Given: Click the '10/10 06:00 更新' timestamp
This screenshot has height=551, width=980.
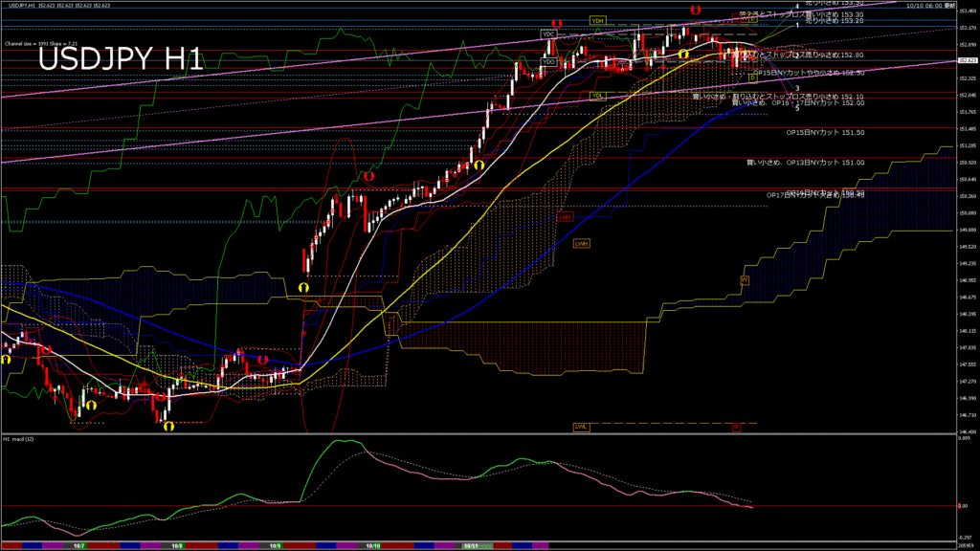Looking at the screenshot, I should coord(932,5).
